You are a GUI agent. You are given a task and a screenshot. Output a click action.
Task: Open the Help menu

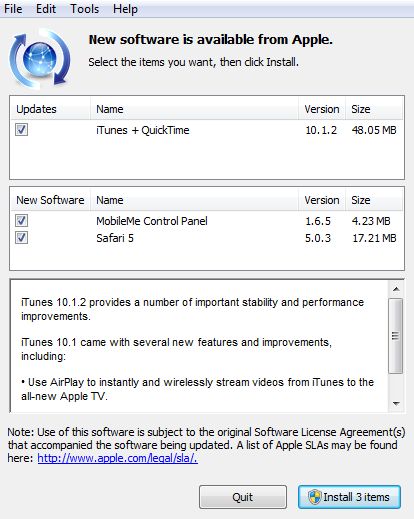[125, 9]
